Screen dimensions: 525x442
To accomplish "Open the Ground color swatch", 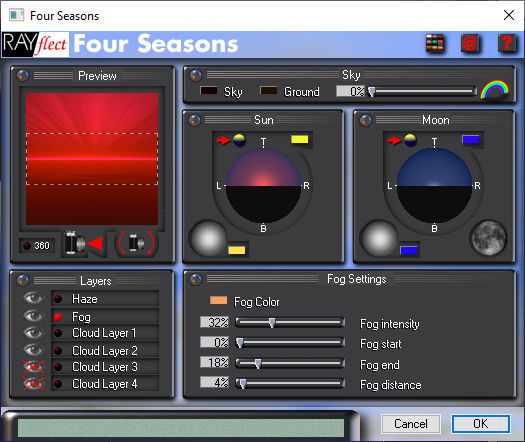I will (x=269, y=90).
